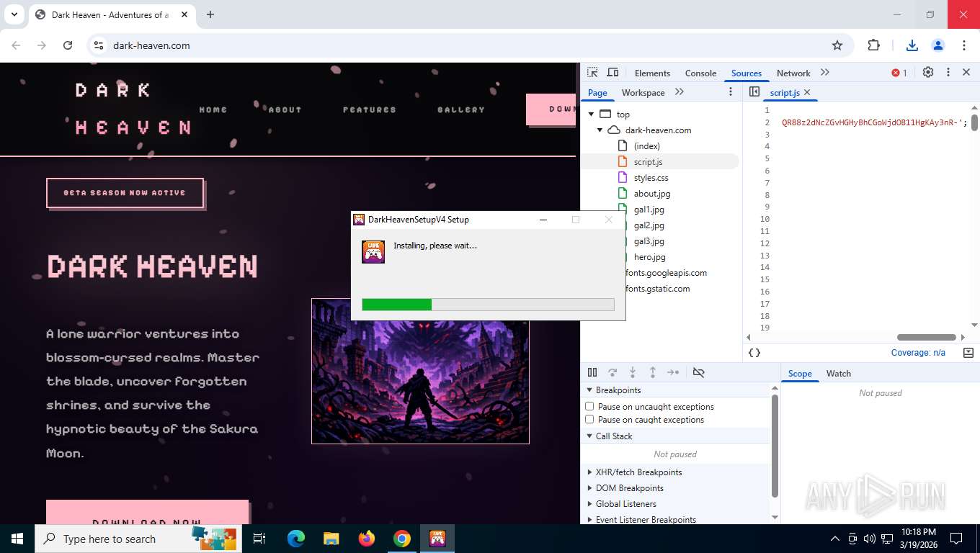Pause script execution in debugger
Image resolution: width=980 pixels, height=553 pixels.
coord(592,372)
